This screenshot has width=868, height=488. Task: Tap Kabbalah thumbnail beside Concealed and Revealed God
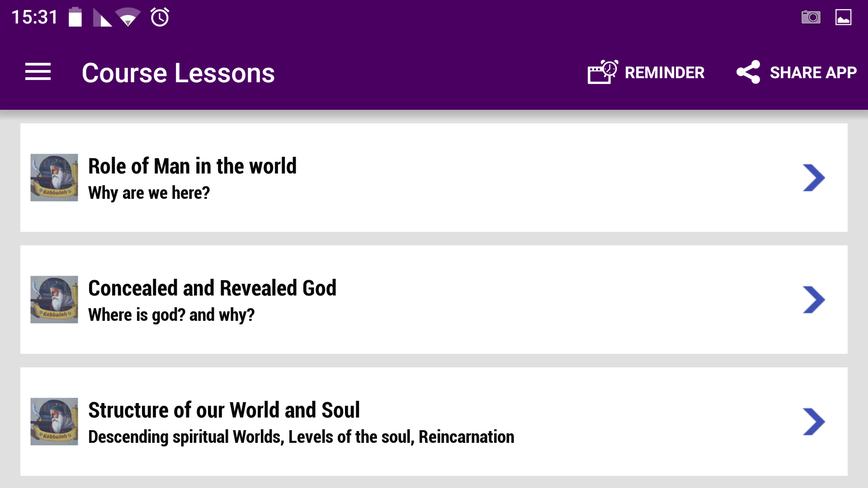coord(54,300)
